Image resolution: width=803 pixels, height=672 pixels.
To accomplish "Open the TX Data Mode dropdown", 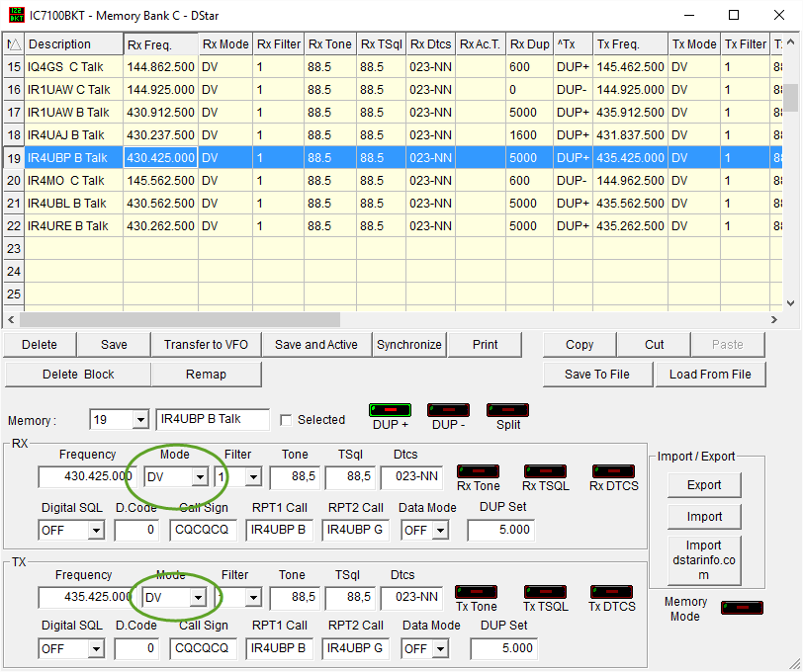I will coord(440,649).
